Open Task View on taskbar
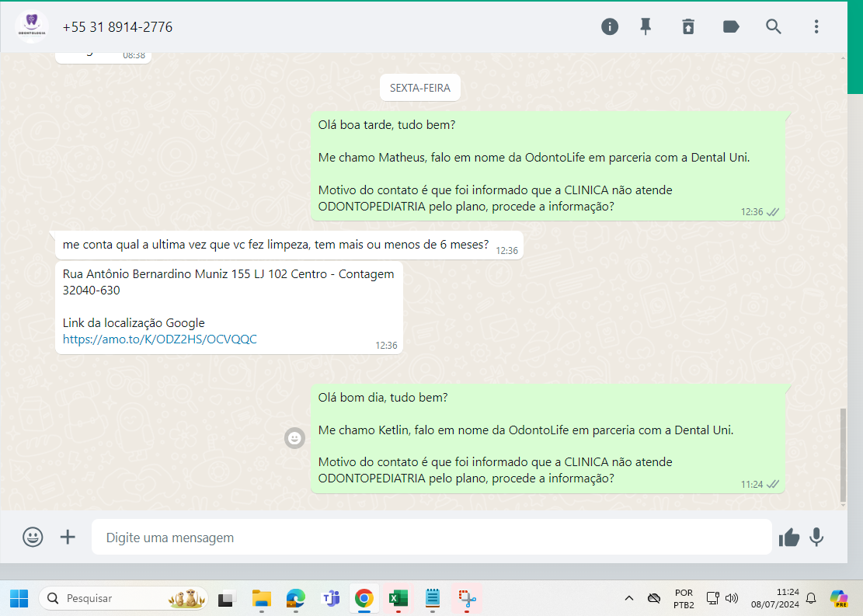Viewport: 863px width, 616px height. pos(226,598)
